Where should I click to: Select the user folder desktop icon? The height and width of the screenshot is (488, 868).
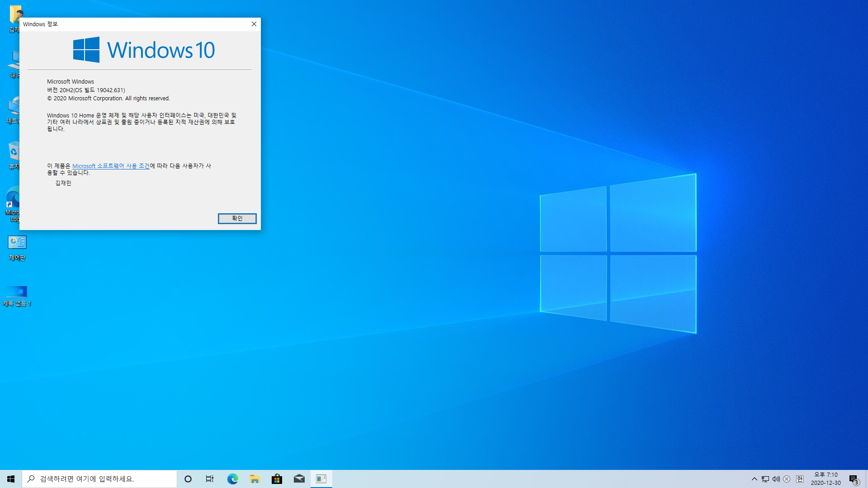(14, 19)
